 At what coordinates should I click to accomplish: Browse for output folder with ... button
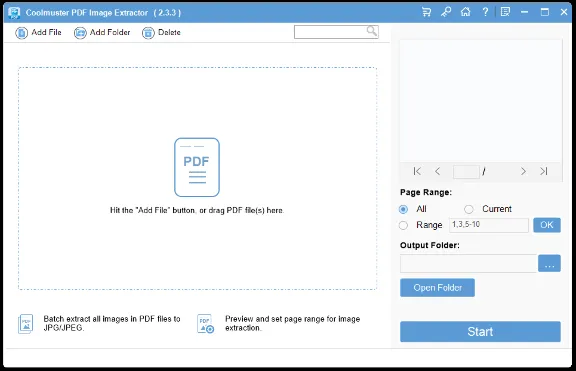pyautogui.click(x=550, y=263)
